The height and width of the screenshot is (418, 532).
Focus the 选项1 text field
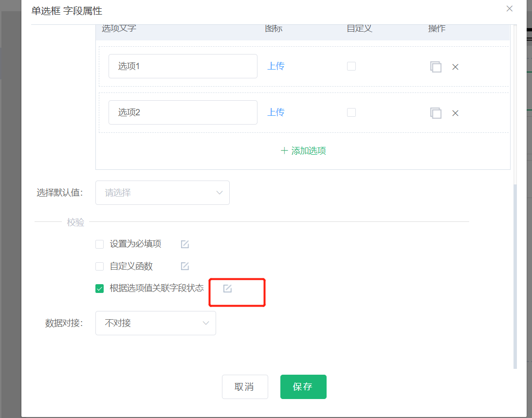183,66
